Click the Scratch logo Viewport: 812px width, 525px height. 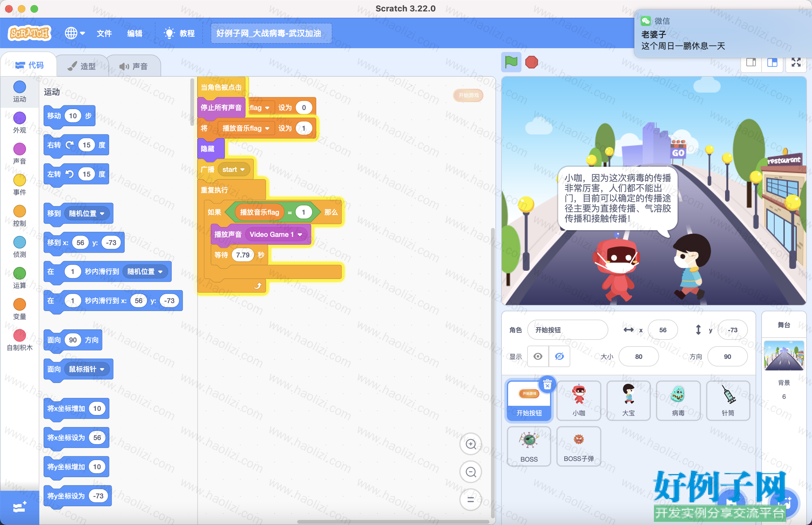30,33
